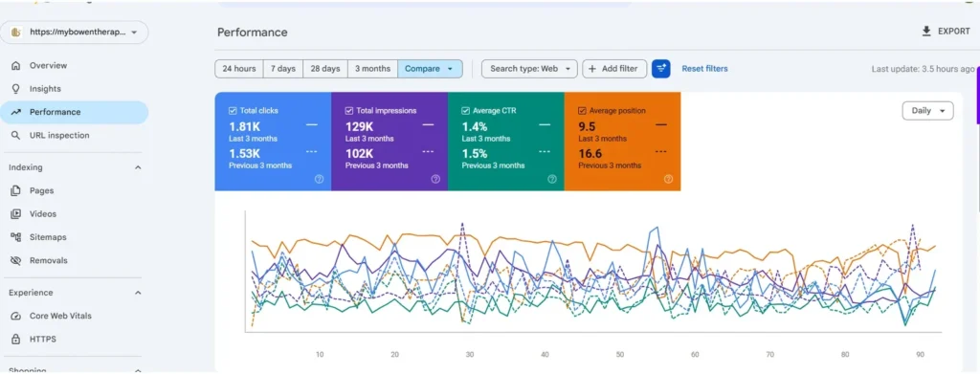Click the Reset filters link
The height and width of the screenshot is (374, 980).
704,69
